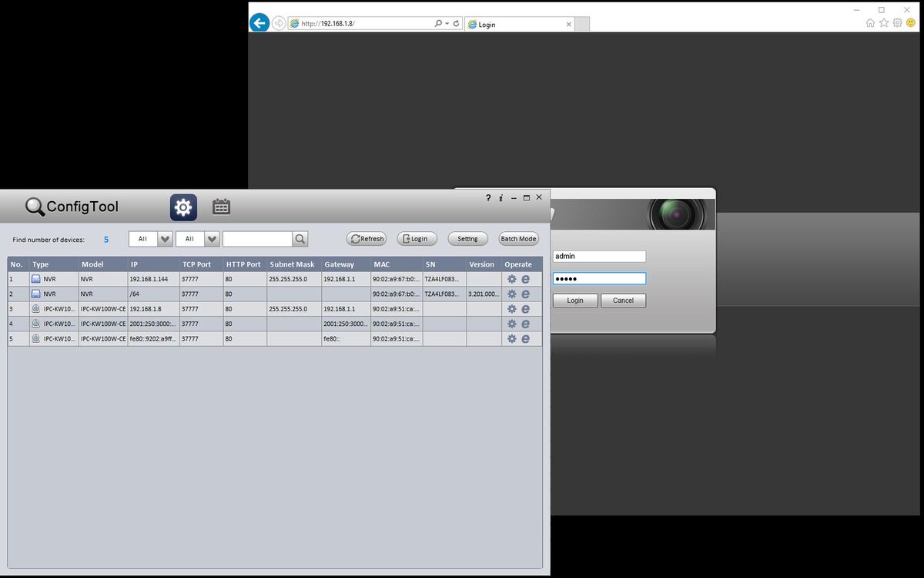Viewport: 924px width, 578px height.
Task: Open settings gear for 192.168.1.8 camera row
Action: coord(511,309)
